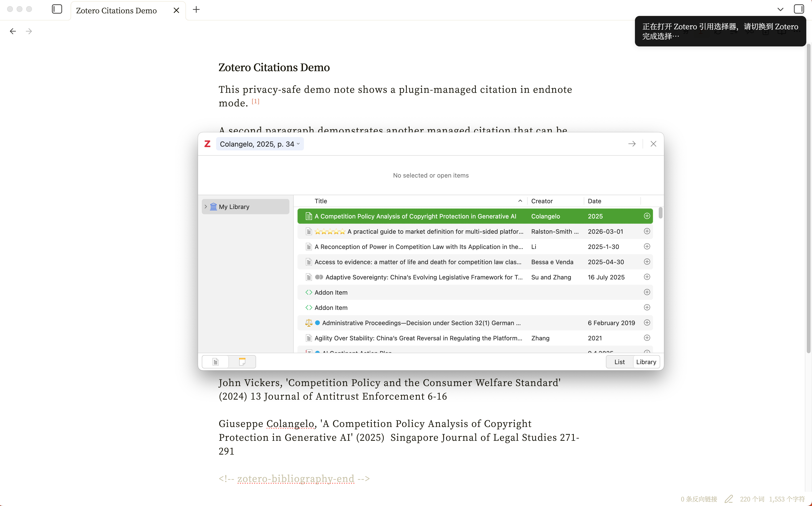Click the 'Giuseppe Colangelo' bibliography entry text
The width and height of the screenshot is (812, 506).
tap(399, 437)
